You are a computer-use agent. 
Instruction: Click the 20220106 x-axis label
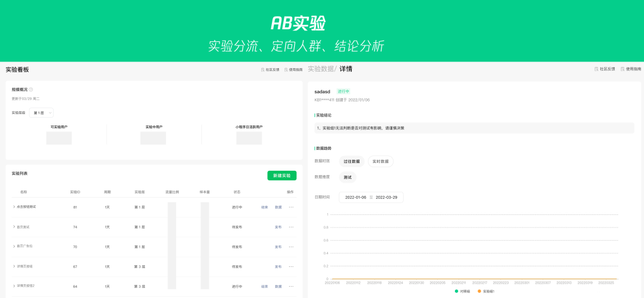coord(332,282)
